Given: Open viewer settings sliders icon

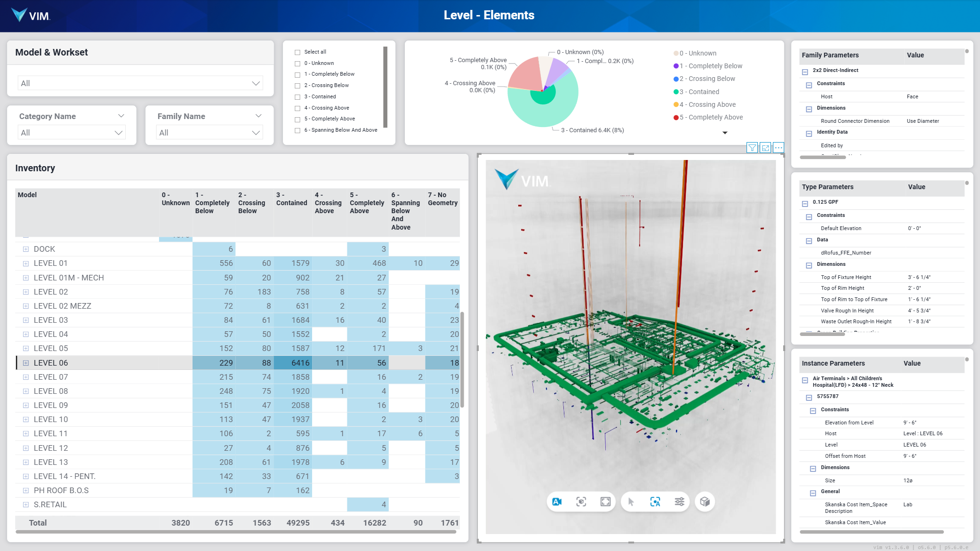Looking at the screenshot, I should (x=679, y=502).
